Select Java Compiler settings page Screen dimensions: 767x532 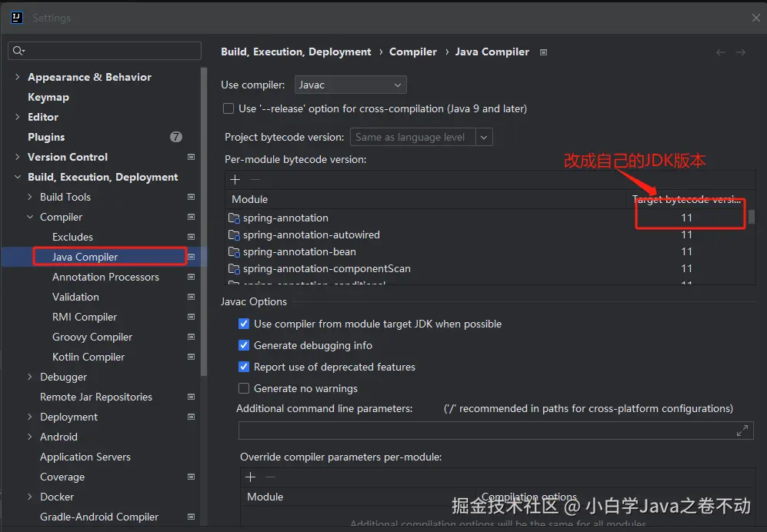pyautogui.click(x=85, y=258)
